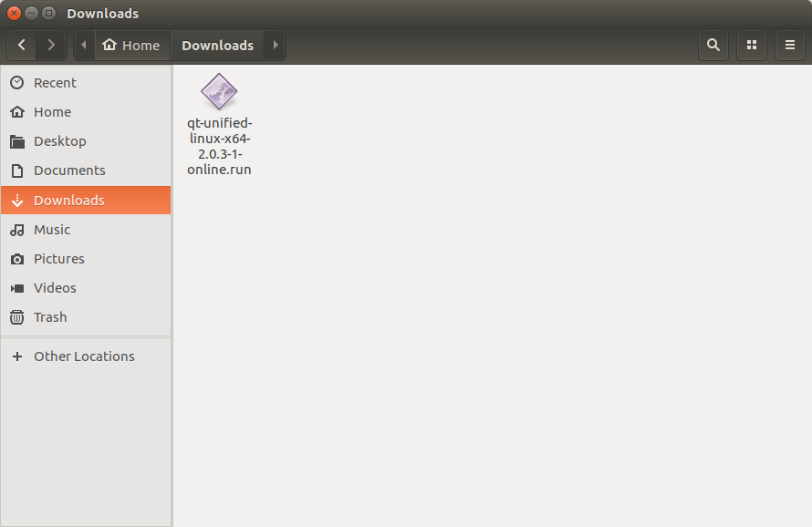This screenshot has width=812, height=527.
Task: Open Desktop folder in the sidebar
Action: tap(86, 141)
